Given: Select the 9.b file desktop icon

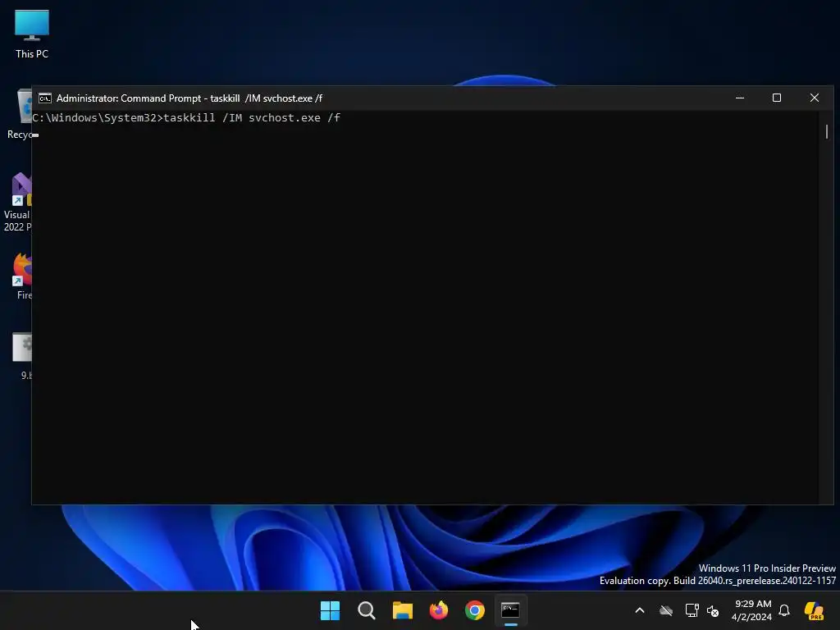Looking at the screenshot, I should tap(22, 356).
